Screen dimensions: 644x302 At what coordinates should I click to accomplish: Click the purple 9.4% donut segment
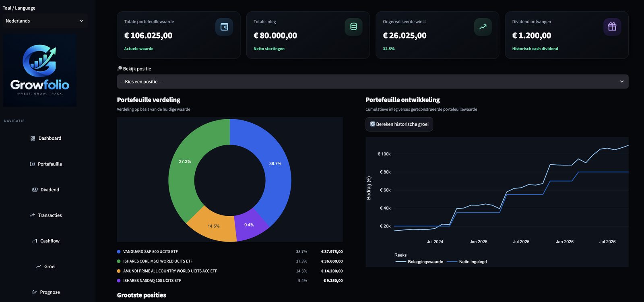(249, 225)
